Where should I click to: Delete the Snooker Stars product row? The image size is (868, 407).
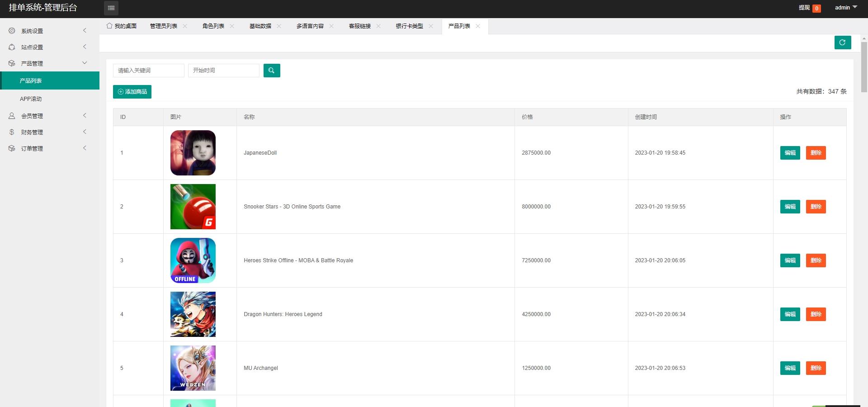[816, 207]
